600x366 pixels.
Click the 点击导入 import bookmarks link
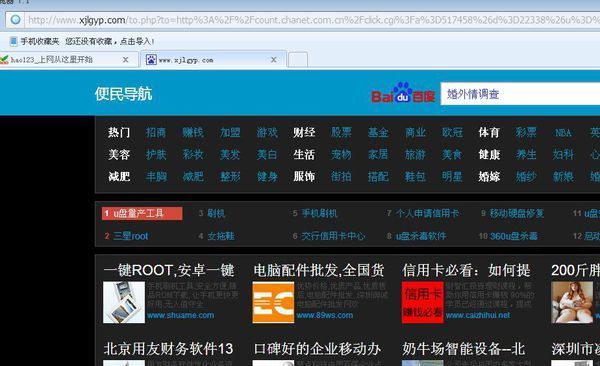(x=137, y=41)
